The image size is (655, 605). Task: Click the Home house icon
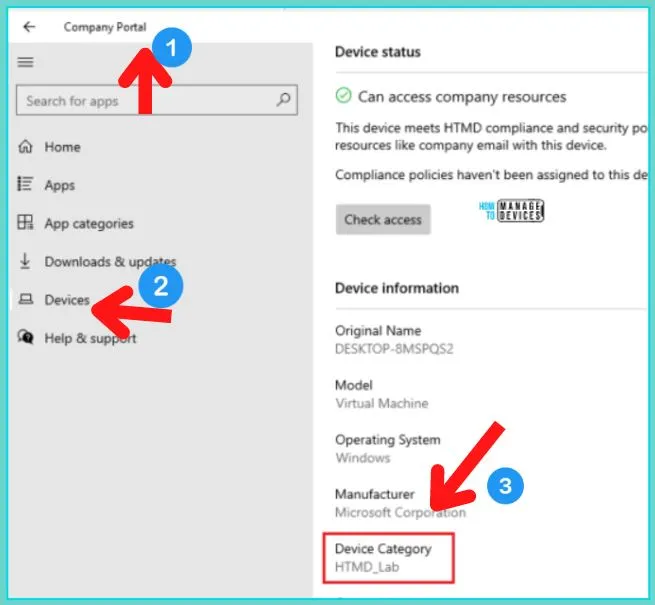click(x=25, y=147)
